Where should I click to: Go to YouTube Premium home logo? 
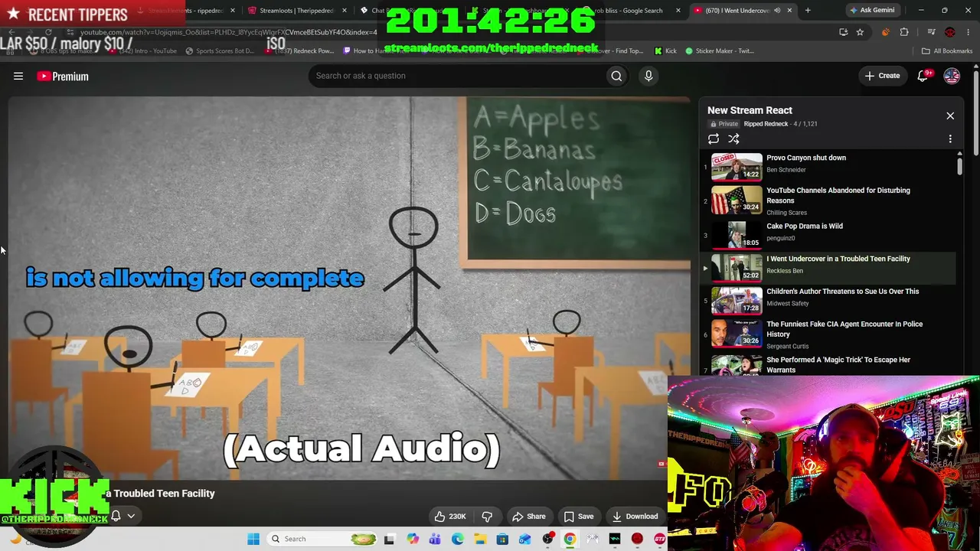click(x=63, y=76)
